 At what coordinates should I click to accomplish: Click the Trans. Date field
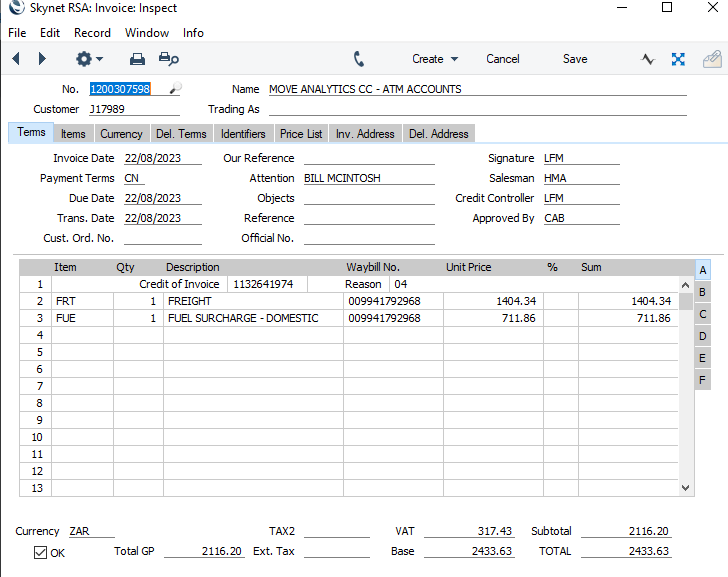point(162,218)
